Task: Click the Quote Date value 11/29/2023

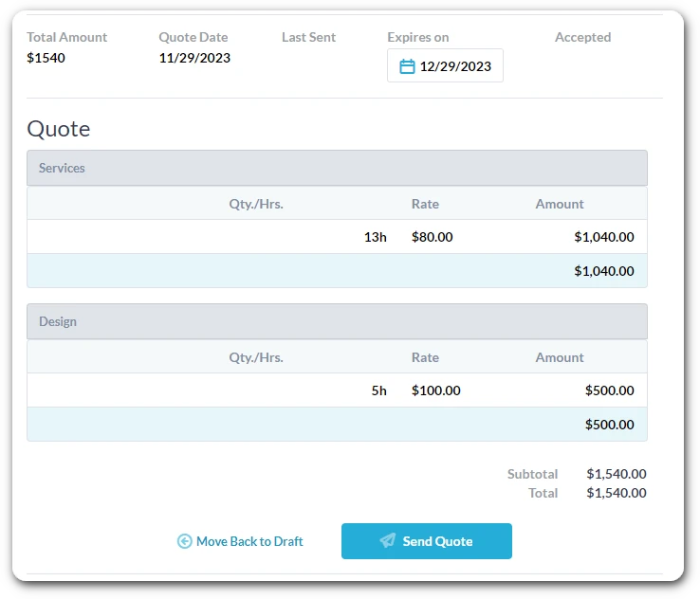Action: point(194,58)
